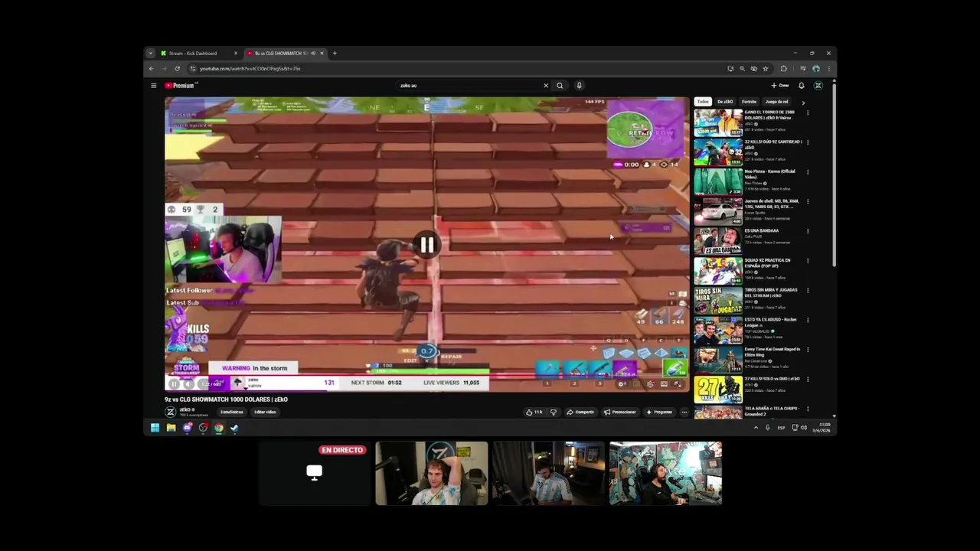Image resolution: width=980 pixels, height=551 pixels.
Task: Select the Fortnite filter chip
Action: (x=749, y=102)
